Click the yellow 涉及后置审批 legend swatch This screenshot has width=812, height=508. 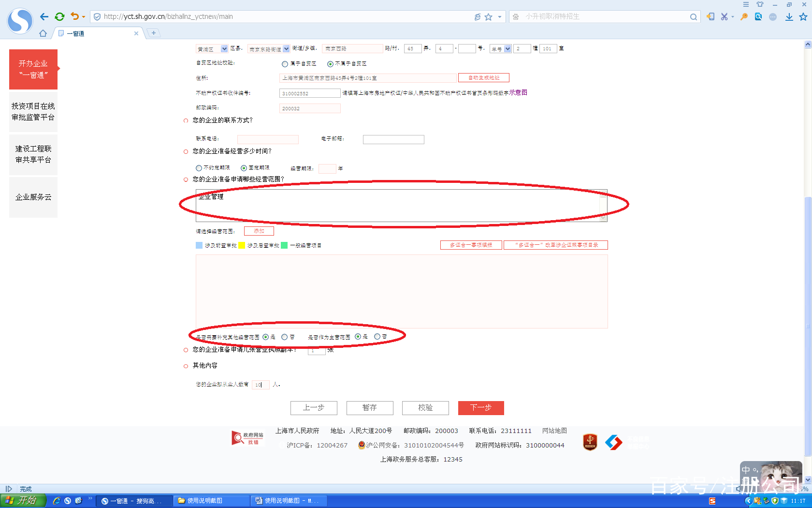tap(243, 245)
